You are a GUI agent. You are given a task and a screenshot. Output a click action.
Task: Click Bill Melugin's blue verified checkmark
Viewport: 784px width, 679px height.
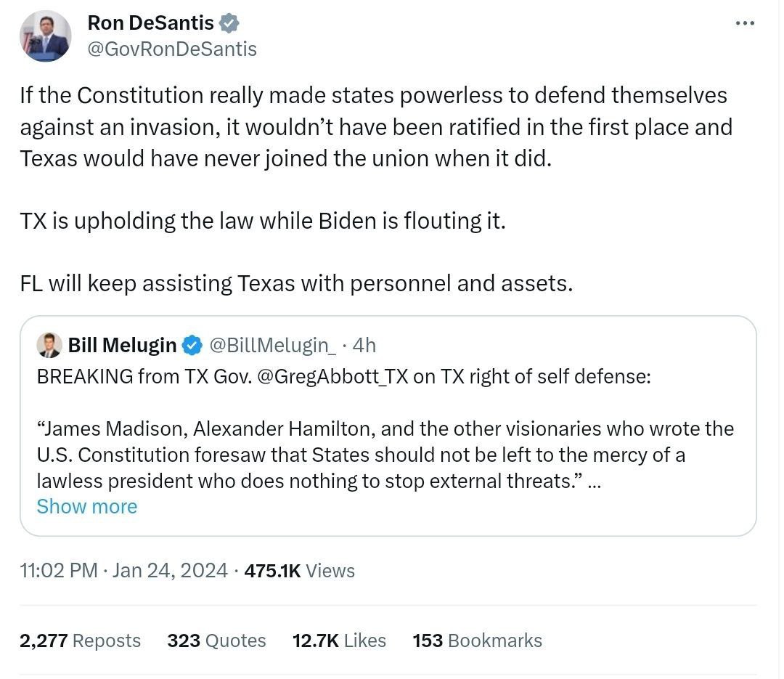click(192, 346)
